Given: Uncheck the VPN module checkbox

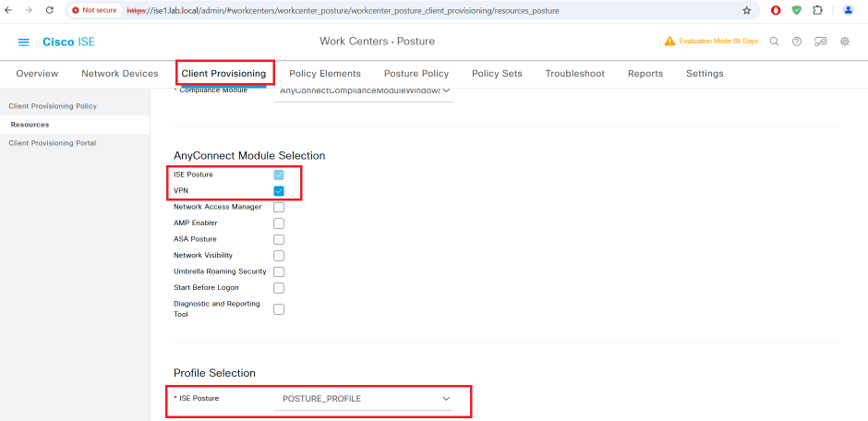Looking at the screenshot, I should click(x=279, y=191).
